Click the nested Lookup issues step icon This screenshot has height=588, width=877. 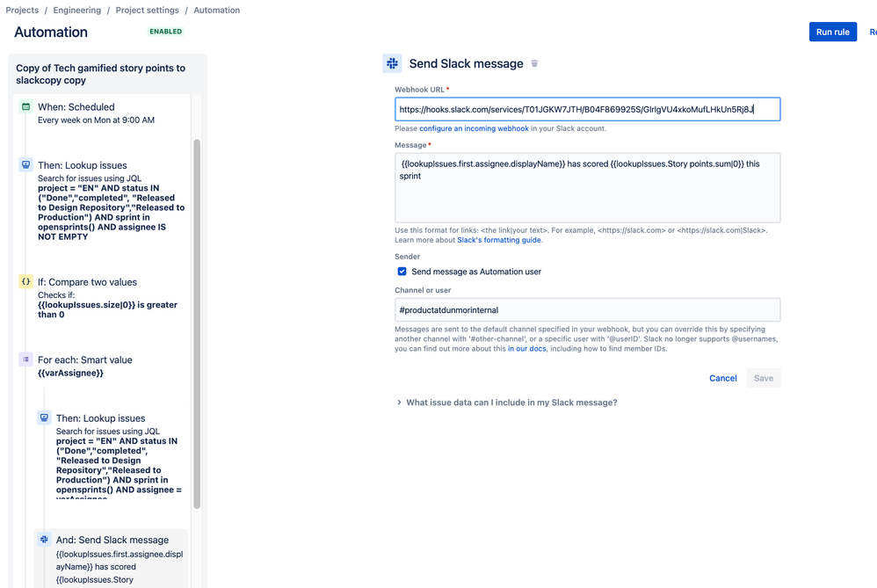(44, 417)
